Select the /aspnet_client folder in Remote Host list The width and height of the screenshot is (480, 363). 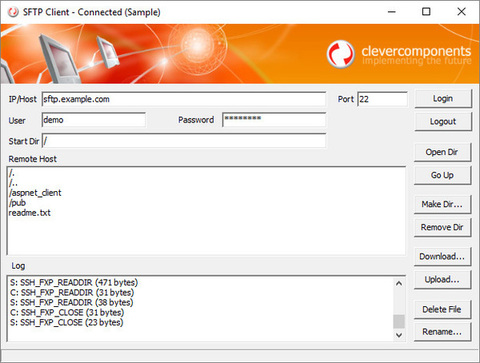35,193
